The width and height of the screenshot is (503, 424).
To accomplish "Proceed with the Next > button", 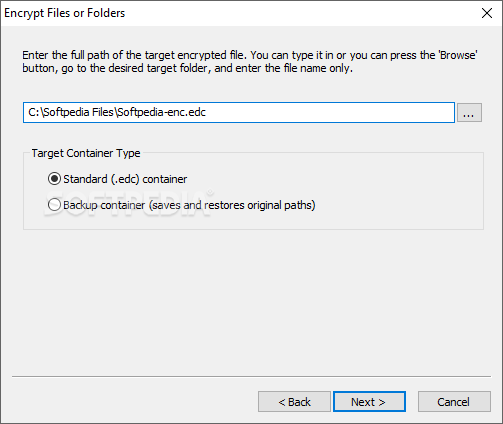I will [x=369, y=402].
